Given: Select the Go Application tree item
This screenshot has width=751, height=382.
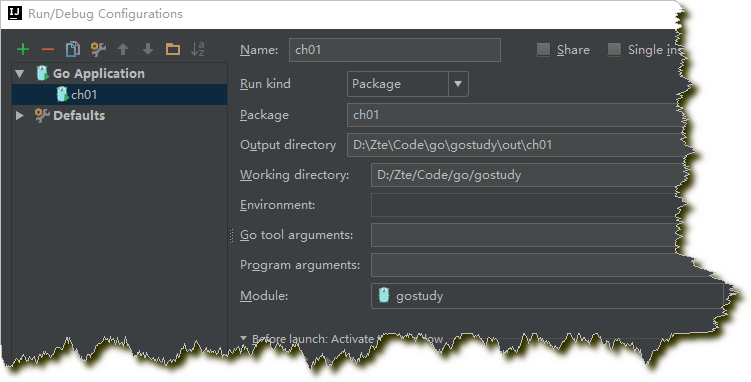Looking at the screenshot, I should (99, 74).
